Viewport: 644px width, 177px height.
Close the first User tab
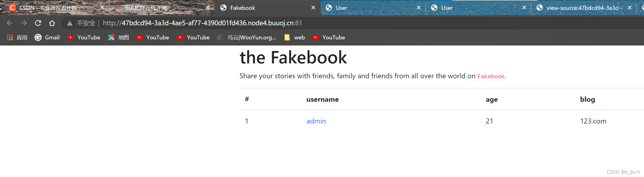pyautogui.click(x=419, y=8)
